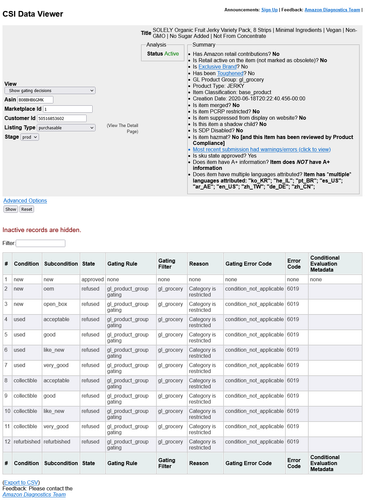Click the Customer Id input field
The height and width of the screenshot is (500, 365).
pos(62,118)
